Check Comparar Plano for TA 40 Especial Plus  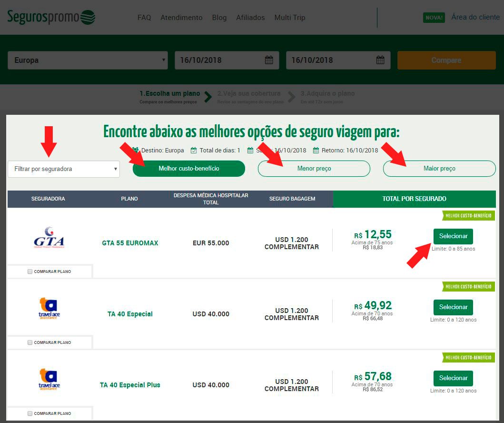[30, 413]
